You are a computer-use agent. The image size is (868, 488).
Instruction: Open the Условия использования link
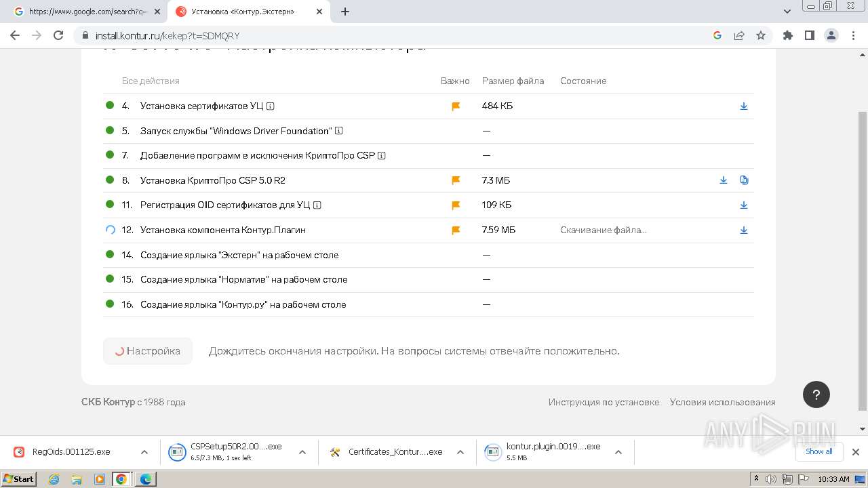(x=722, y=402)
